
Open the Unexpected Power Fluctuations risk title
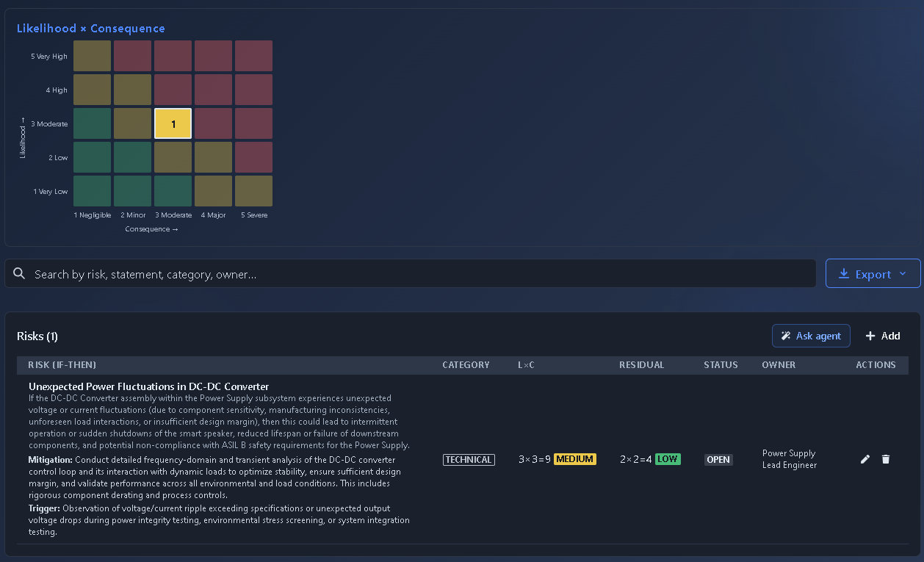click(148, 386)
